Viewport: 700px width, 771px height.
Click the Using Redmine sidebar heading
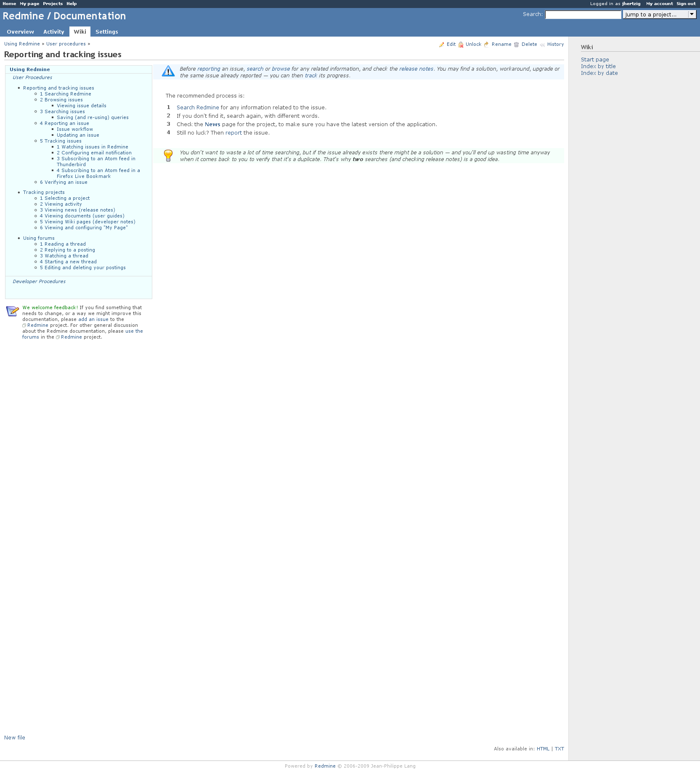pyautogui.click(x=30, y=69)
